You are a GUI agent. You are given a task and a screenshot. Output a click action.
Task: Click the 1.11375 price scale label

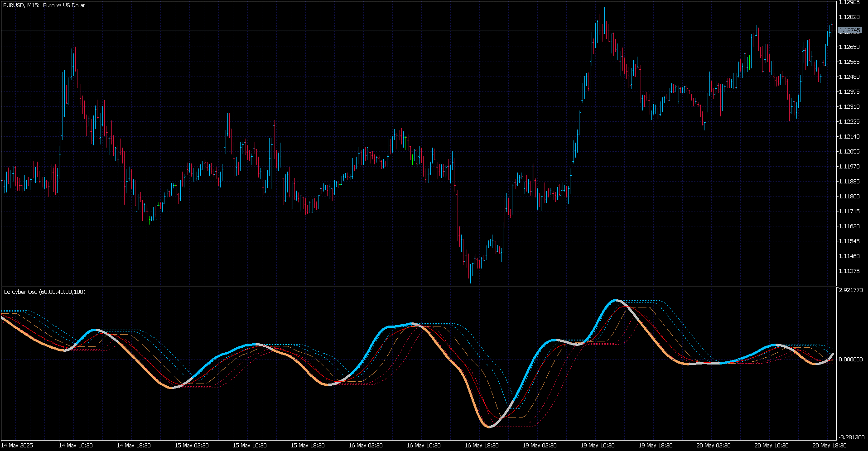point(849,271)
